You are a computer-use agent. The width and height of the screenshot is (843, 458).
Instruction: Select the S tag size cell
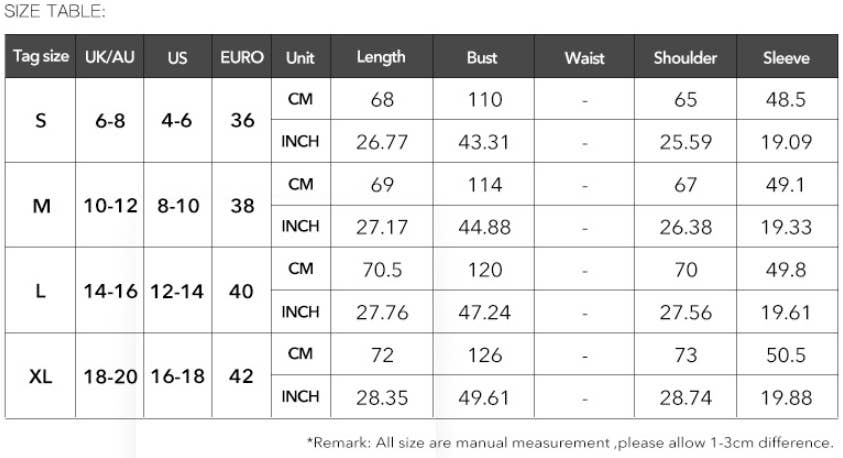point(41,121)
